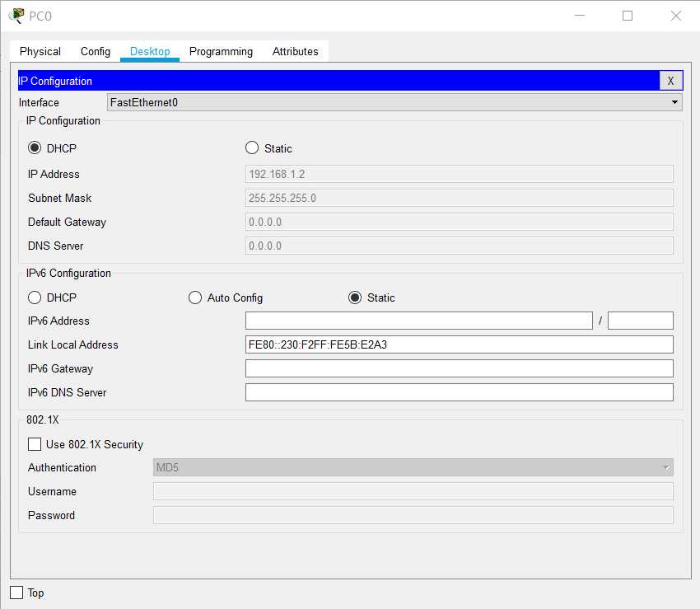Click the DNS Server field
The height and width of the screenshot is (609, 700).
pyautogui.click(x=459, y=246)
